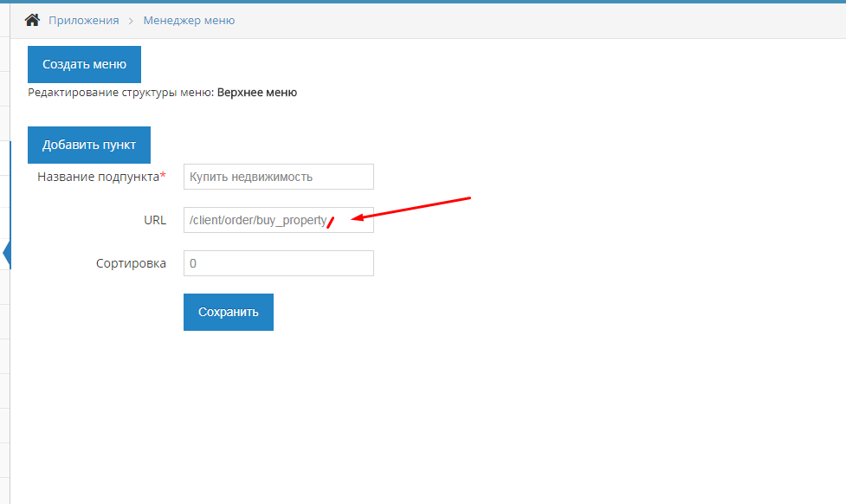Open the Приложения breadcrumb link
The height and width of the screenshot is (504, 846).
click(83, 20)
